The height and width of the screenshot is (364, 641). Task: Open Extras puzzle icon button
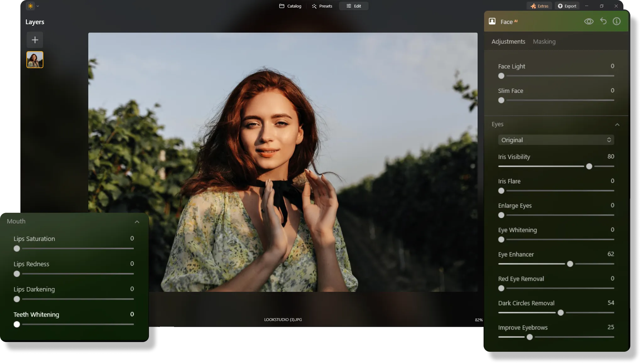pyautogui.click(x=539, y=6)
